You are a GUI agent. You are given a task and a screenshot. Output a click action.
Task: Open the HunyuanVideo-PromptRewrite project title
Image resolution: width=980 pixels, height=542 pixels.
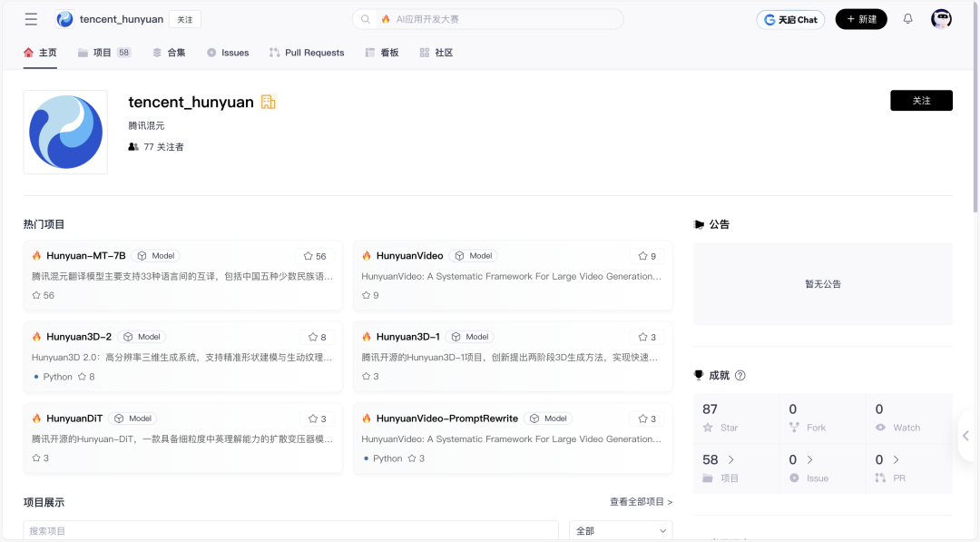446,419
